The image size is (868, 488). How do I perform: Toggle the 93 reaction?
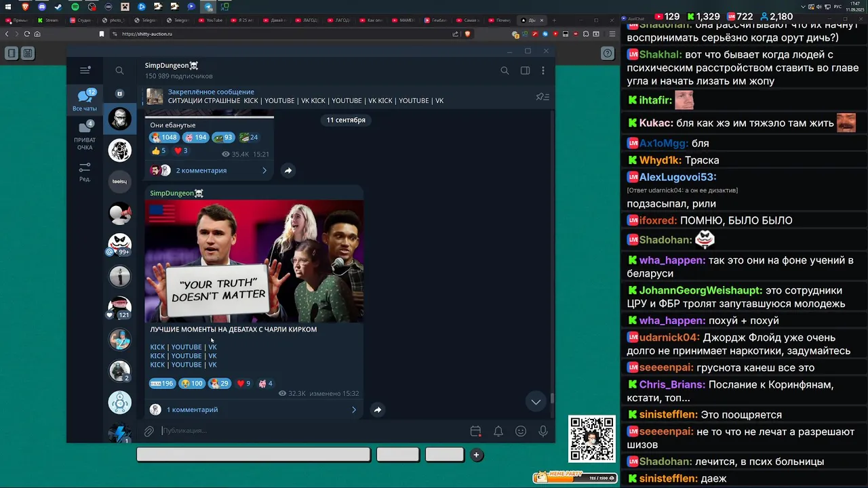[223, 138]
